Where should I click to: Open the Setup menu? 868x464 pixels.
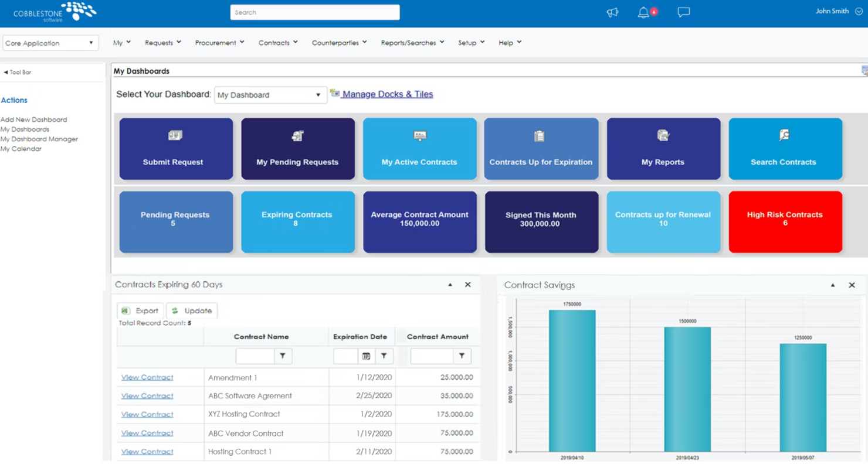pyautogui.click(x=470, y=42)
